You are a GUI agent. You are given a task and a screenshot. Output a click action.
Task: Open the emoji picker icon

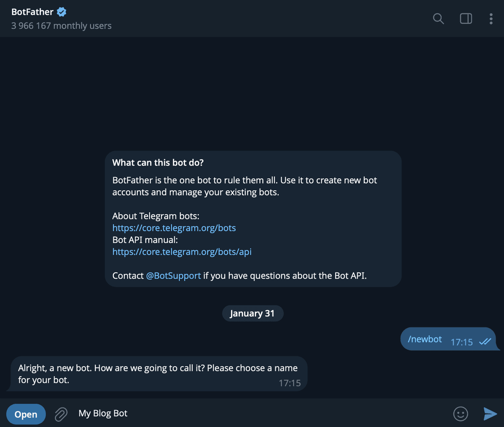tap(460, 414)
